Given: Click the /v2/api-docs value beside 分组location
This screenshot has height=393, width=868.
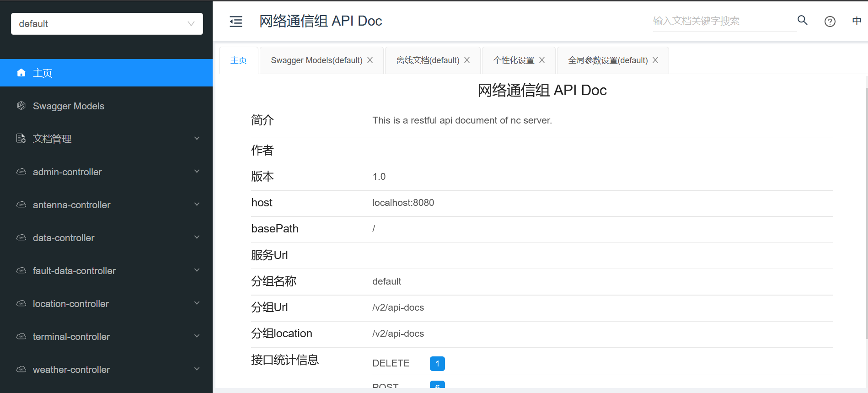Looking at the screenshot, I should pos(398,334).
